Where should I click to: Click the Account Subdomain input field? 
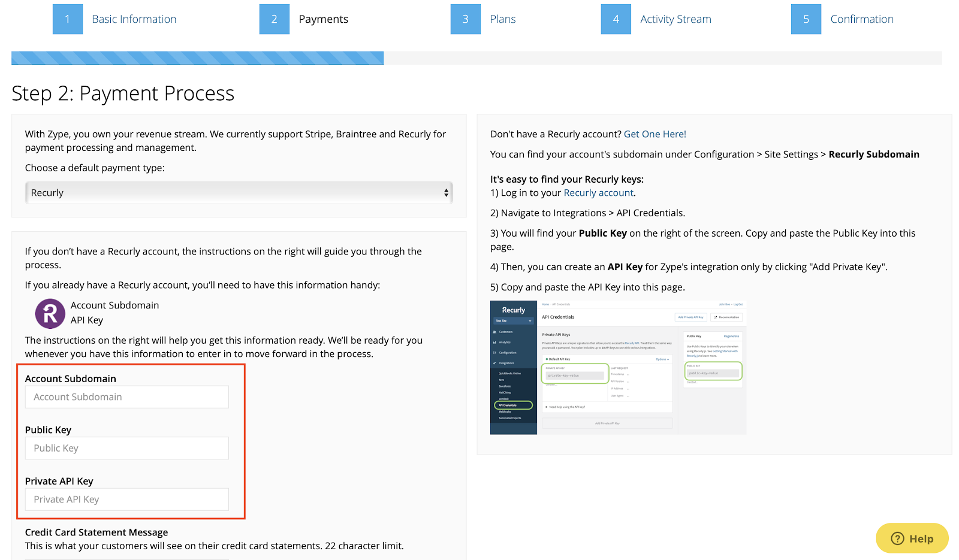point(126,396)
